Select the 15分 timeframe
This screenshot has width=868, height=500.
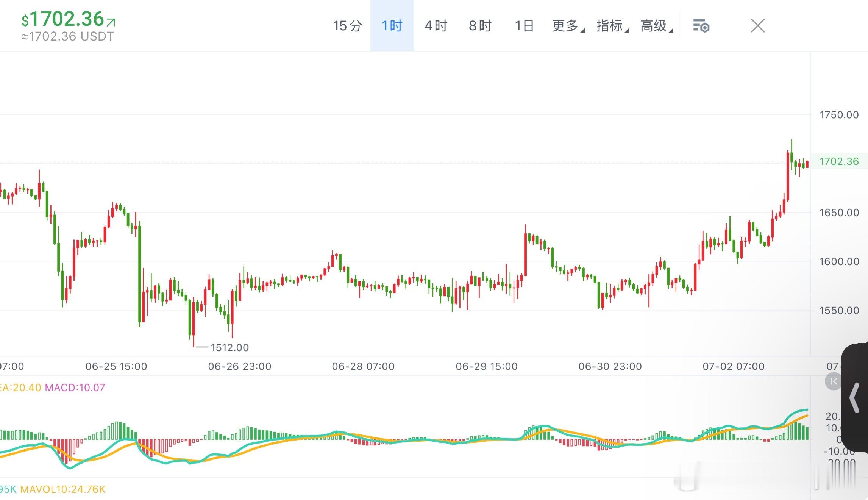coord(347,26)
